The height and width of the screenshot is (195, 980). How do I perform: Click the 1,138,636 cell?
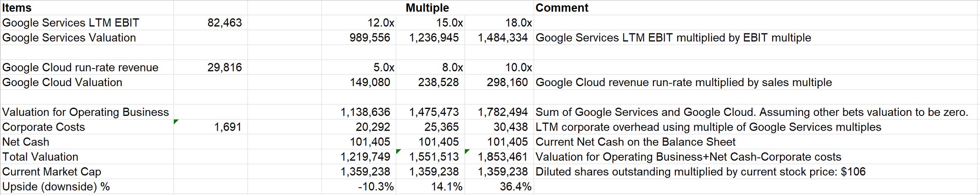pyautogui.click(x=359, y=112)
